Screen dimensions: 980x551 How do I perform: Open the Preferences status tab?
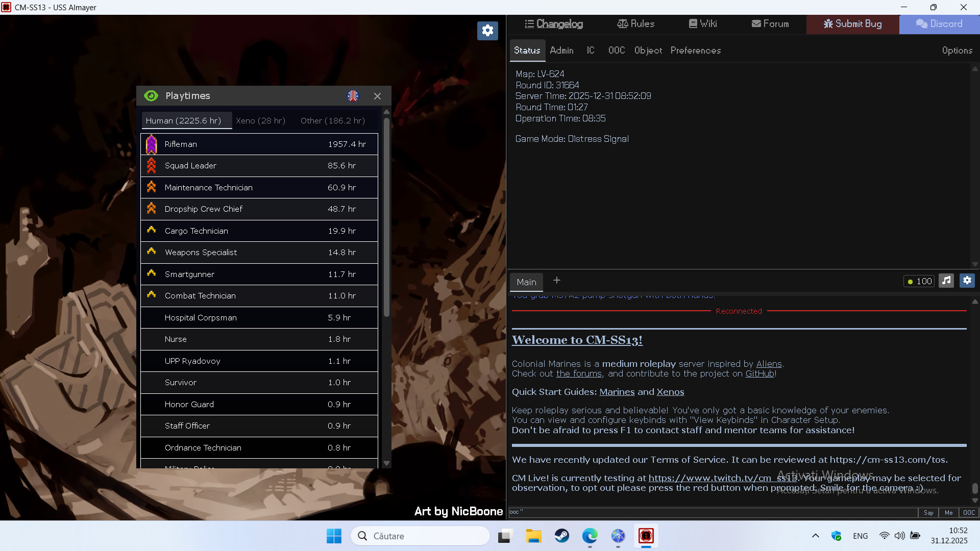[695, 51]
